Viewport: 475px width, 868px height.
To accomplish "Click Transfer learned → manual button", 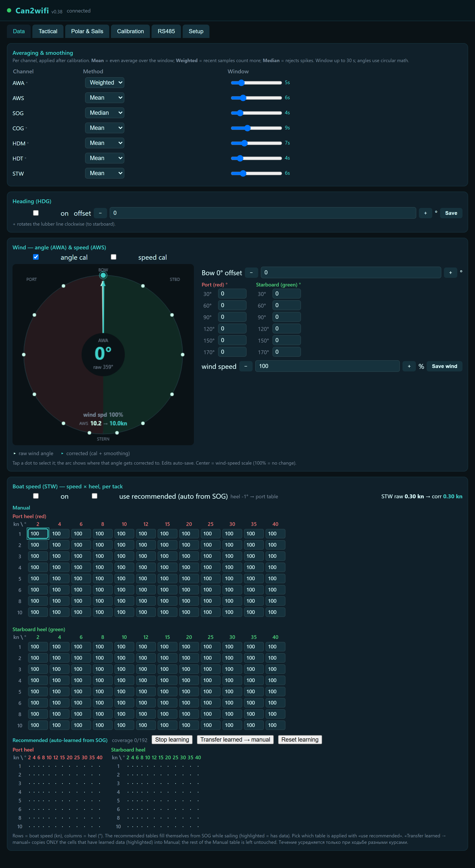I will (x=235, y=740).
